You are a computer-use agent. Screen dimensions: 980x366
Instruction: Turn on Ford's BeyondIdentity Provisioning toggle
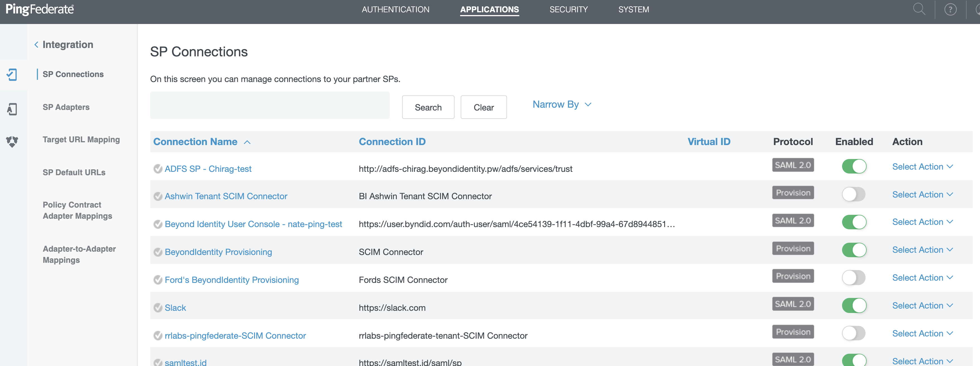pyautogui.click(x=854, y=278)
